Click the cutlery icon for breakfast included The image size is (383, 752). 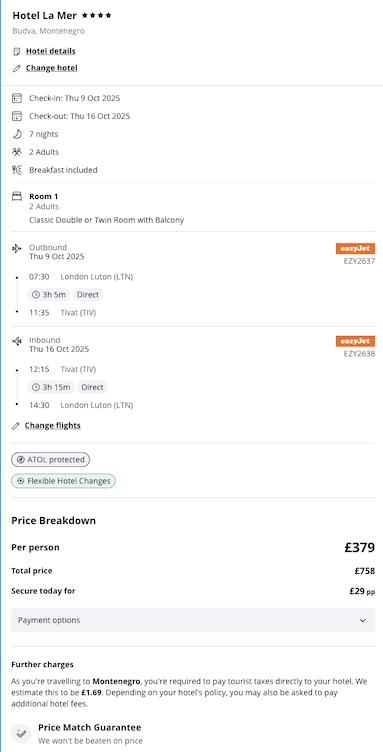pyautogui.click(x=17, y=170)
